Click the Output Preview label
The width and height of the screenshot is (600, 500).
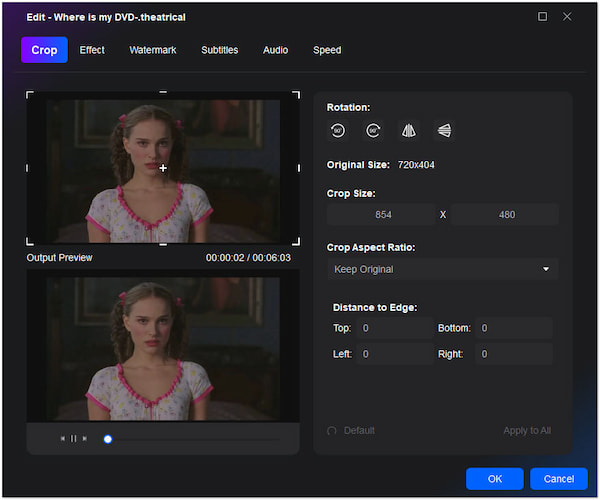click(60, 258)
